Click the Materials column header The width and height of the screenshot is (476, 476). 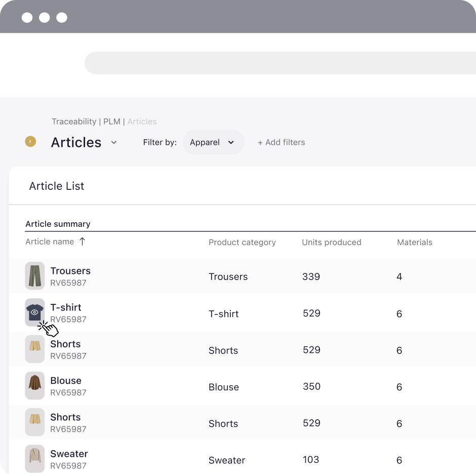[x=414, y=242]
